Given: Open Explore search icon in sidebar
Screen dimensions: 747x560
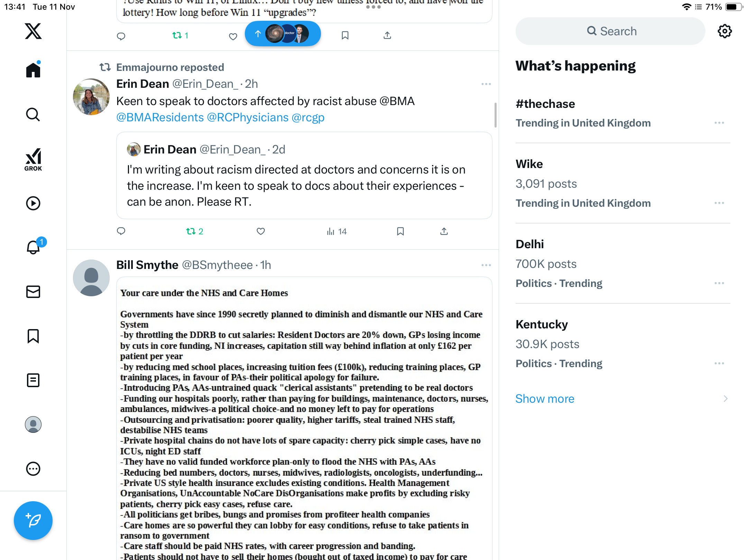Looking at the screenshot, I should click(x=33, y=114).
